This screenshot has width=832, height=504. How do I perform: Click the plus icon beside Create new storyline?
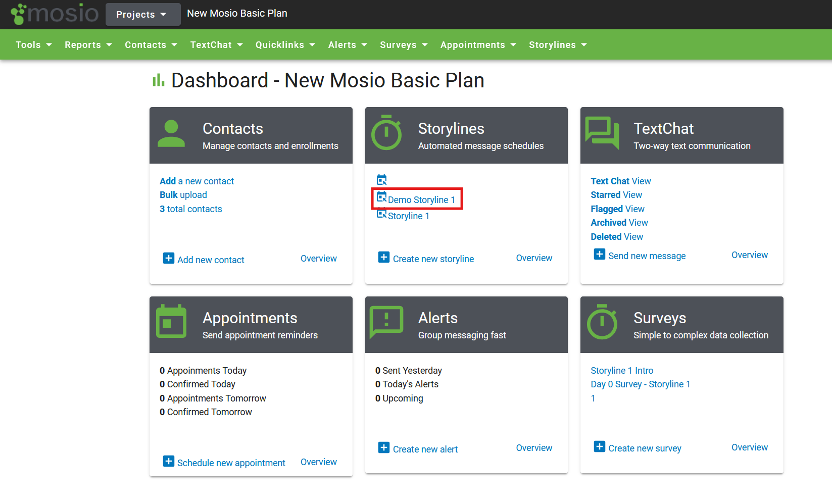point(384,257)
